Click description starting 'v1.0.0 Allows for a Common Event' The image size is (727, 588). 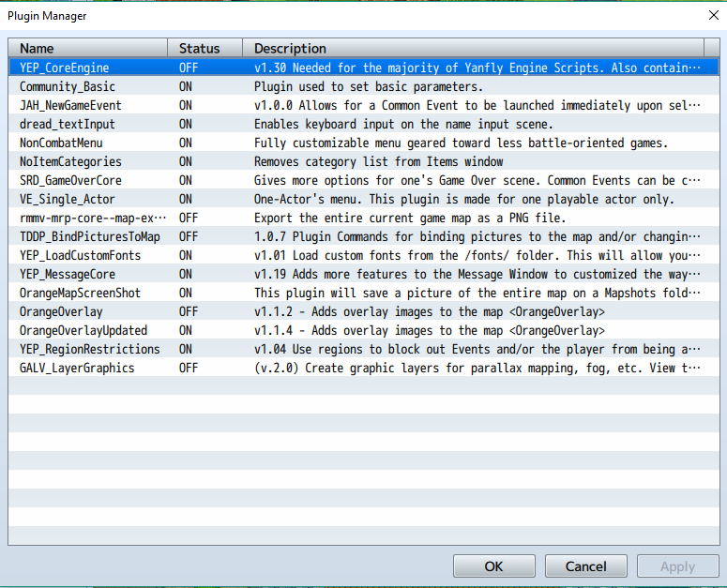477,105
